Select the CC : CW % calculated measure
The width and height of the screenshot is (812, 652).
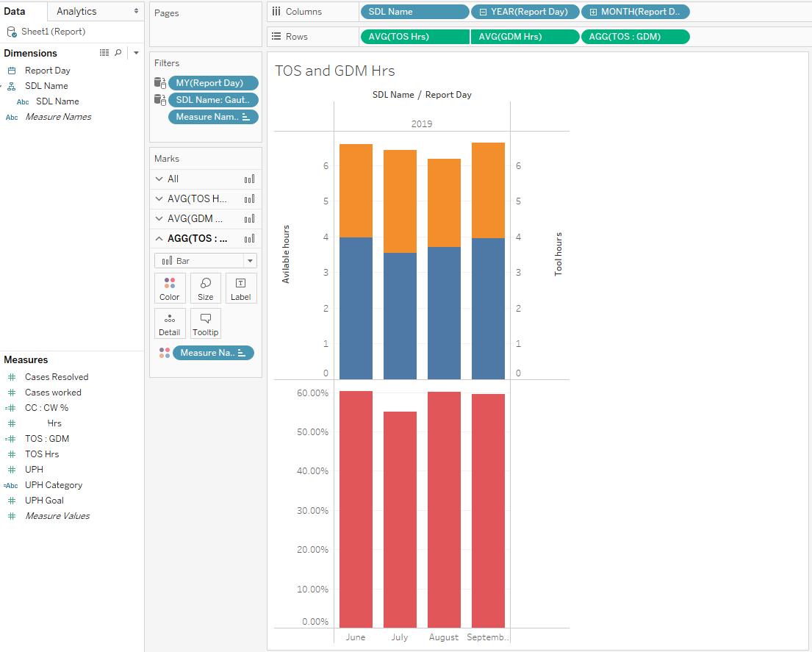click(46, 408)
